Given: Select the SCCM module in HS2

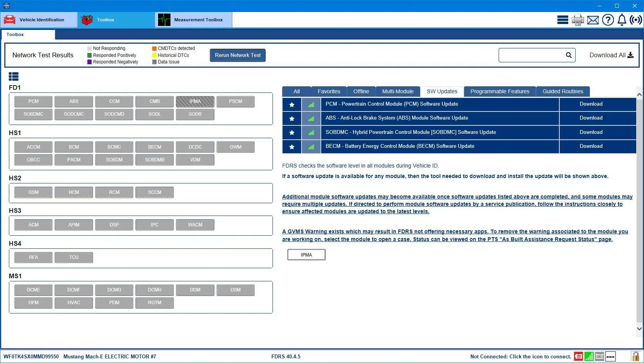Looking at the screenshot, I should (155, 193).
